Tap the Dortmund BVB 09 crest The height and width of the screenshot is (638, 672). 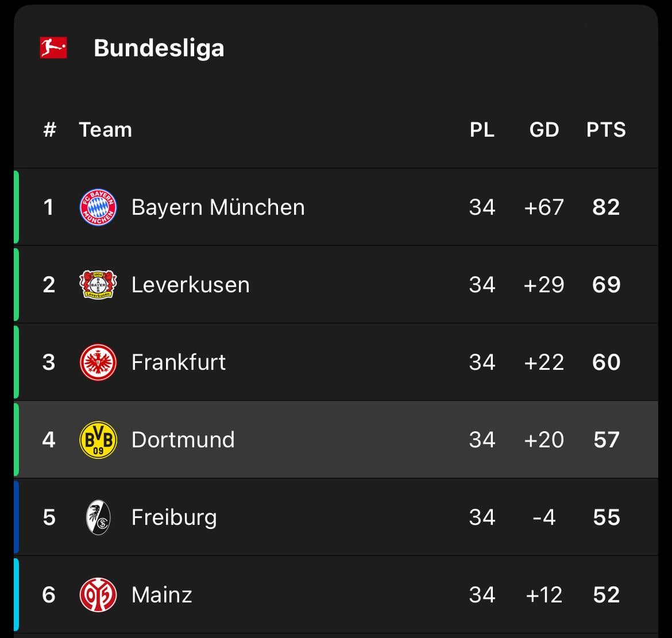click(98, 440)
